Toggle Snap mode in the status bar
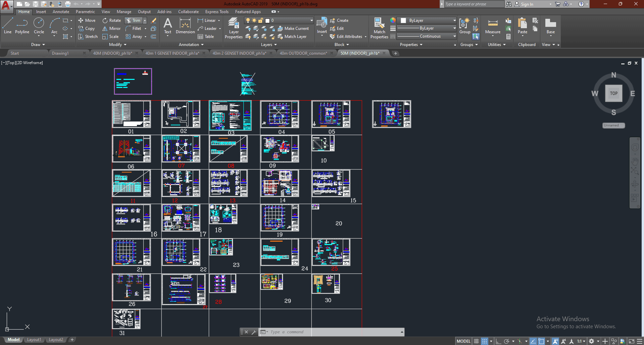This screenshot has height=345, width=644. click(485, 341)
